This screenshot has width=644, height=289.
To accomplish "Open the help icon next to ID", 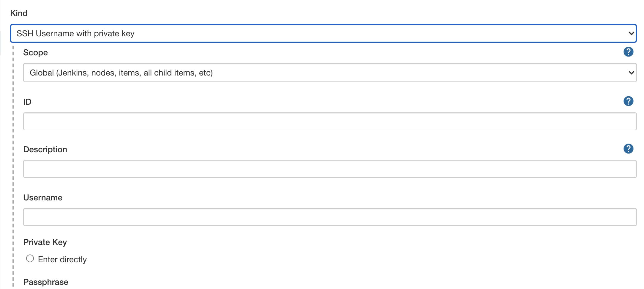I will coord(628,101).
